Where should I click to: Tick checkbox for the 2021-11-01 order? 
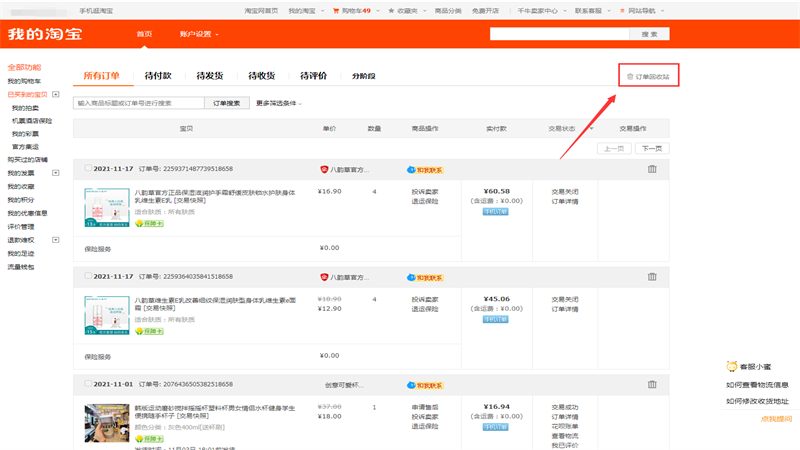(88, 383)
